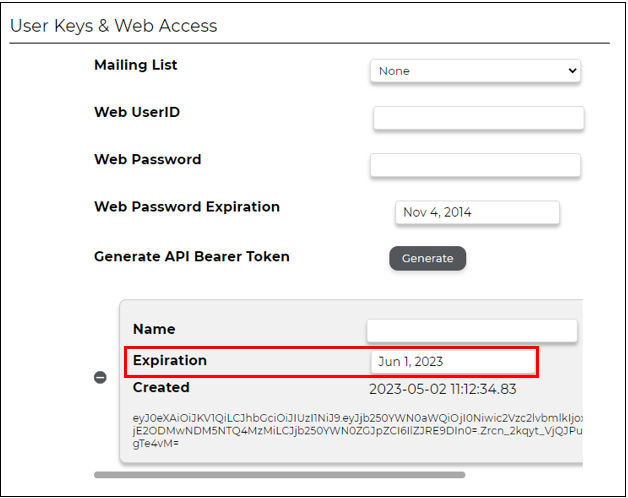Click the Web Password Expiration label
The image size is (628, 498).
click(187, 207)
